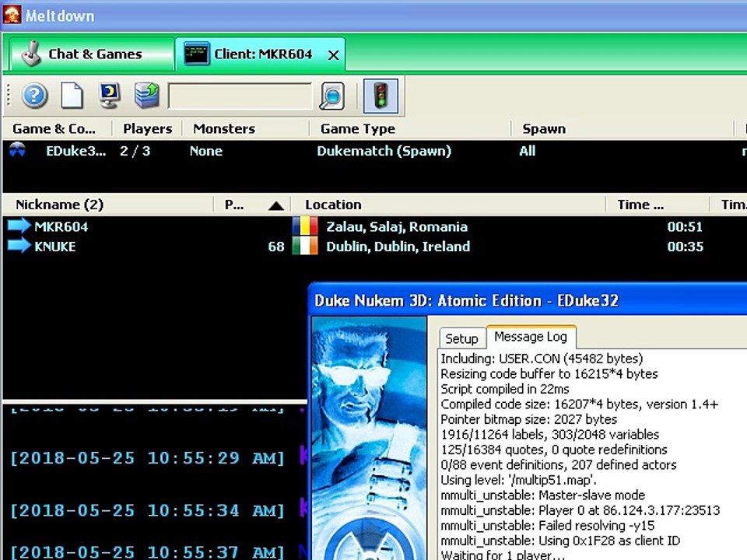
Task: Click the All spawn cell
Action: click(x=528, y=151)
